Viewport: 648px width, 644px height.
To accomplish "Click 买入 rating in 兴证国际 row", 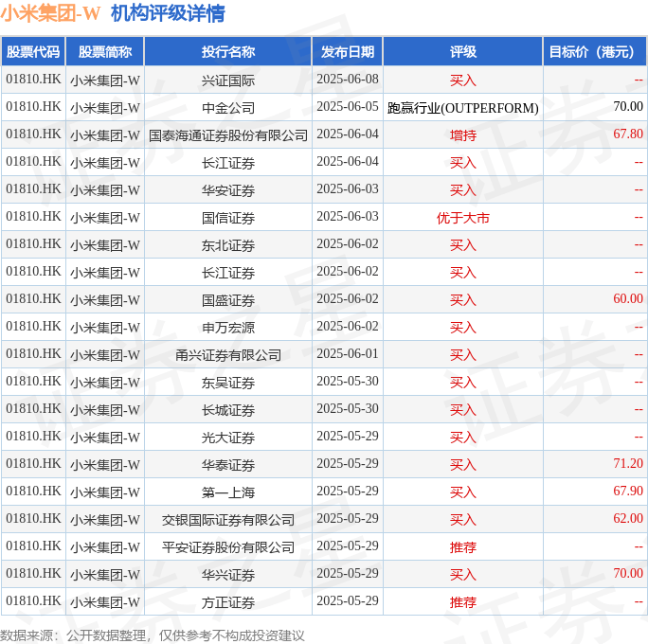I will point(463,80).
